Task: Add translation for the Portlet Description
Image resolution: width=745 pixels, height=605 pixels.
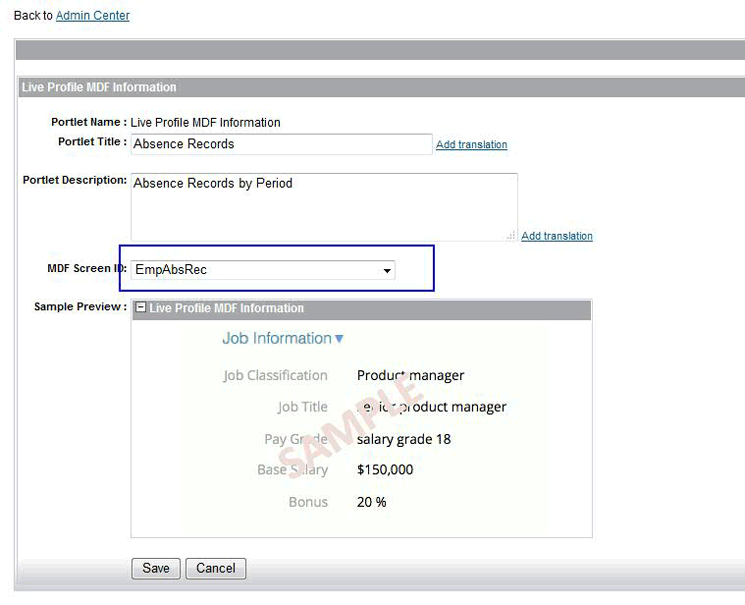Action: 556,236
